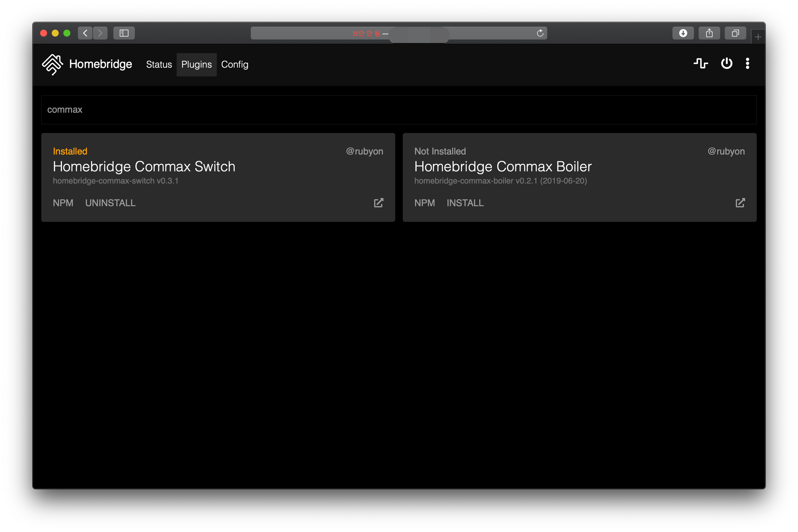Image resolution: width=798 pixels, height=532 pixels.
Task: Switch to the Status tab
Action: (159, 64)
